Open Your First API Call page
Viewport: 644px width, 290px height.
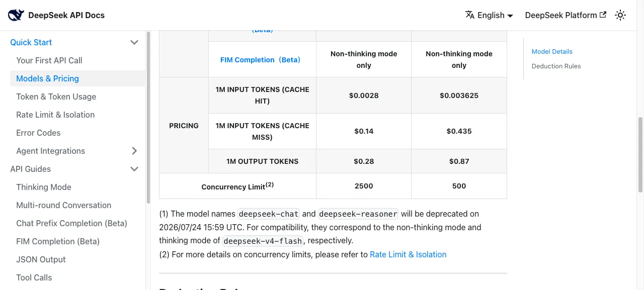[x=49, y=60]
